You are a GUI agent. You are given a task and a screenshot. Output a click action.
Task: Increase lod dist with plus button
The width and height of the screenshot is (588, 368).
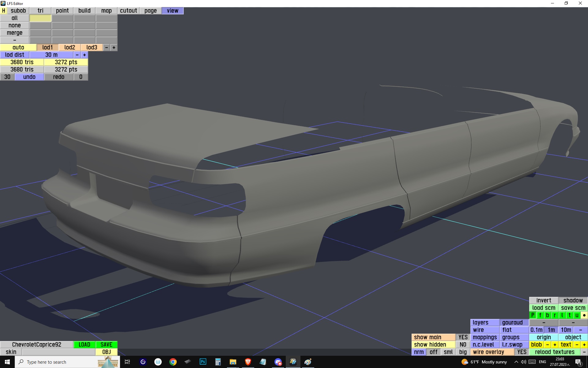pos(84,55)
